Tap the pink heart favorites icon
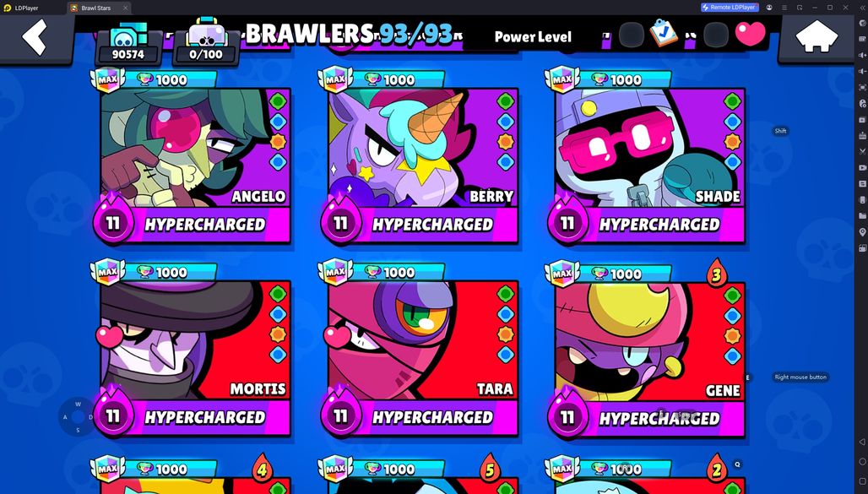The width and height of the screenshot is (868, 494). [x=750, y=34]
